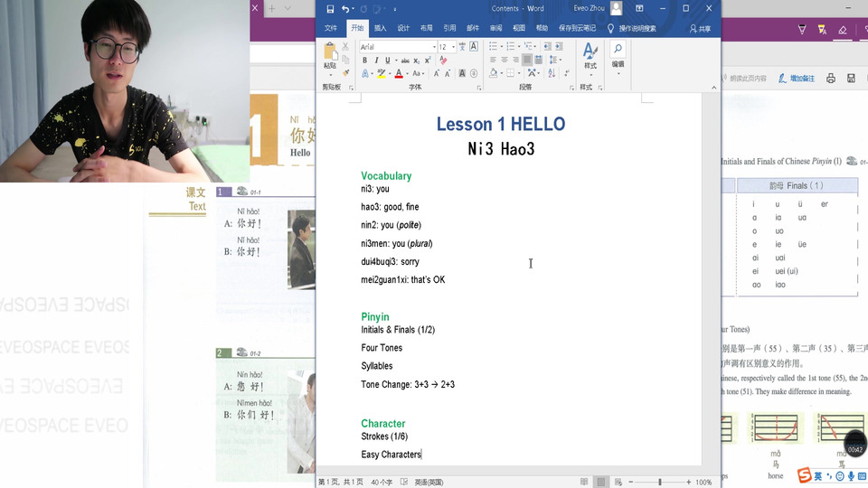Click the Sort A-Z icon

[x=552, y=73]
